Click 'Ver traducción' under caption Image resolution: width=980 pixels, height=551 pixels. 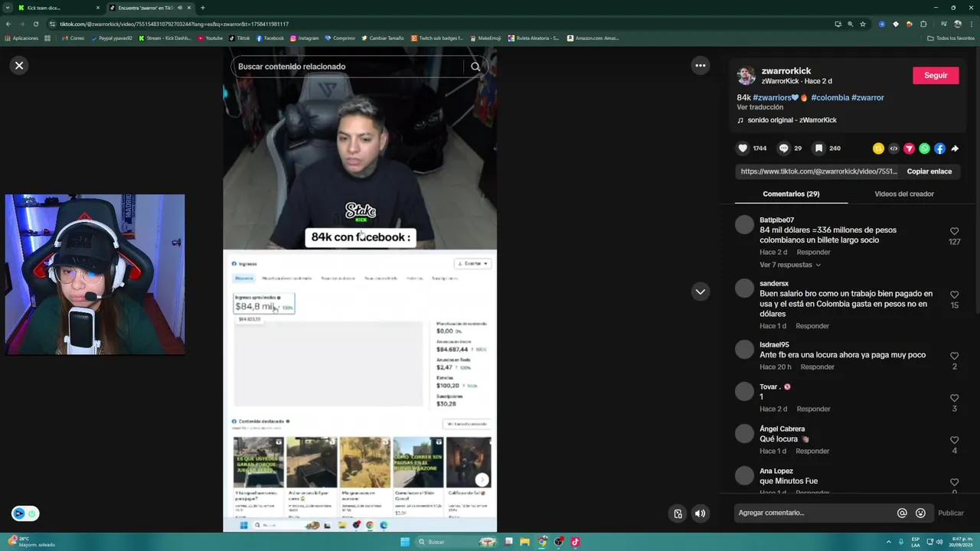759,108
